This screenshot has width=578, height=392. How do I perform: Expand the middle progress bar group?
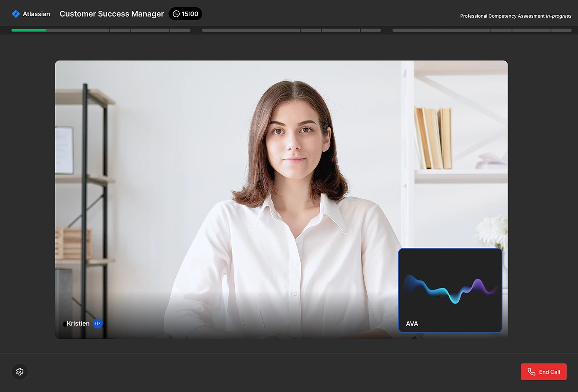tap(291, 30)
